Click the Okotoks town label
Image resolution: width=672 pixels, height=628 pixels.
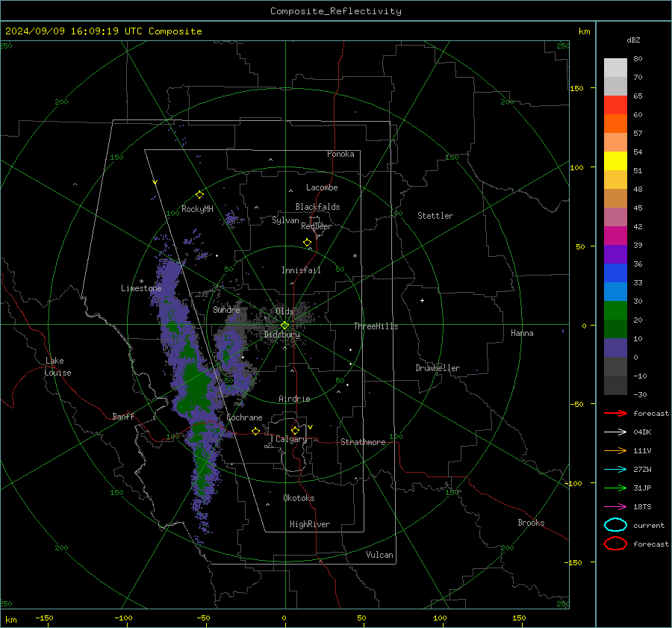[x=299, y=498]
